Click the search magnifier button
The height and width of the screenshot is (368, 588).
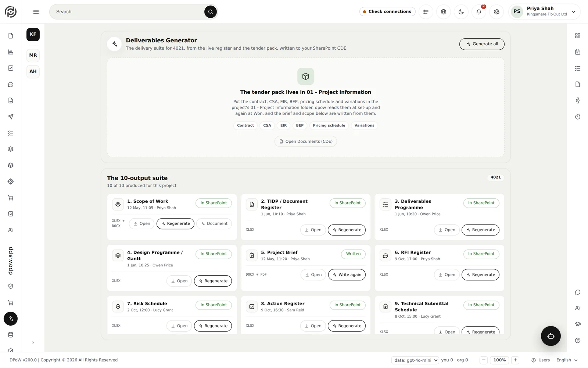[211, 12]
